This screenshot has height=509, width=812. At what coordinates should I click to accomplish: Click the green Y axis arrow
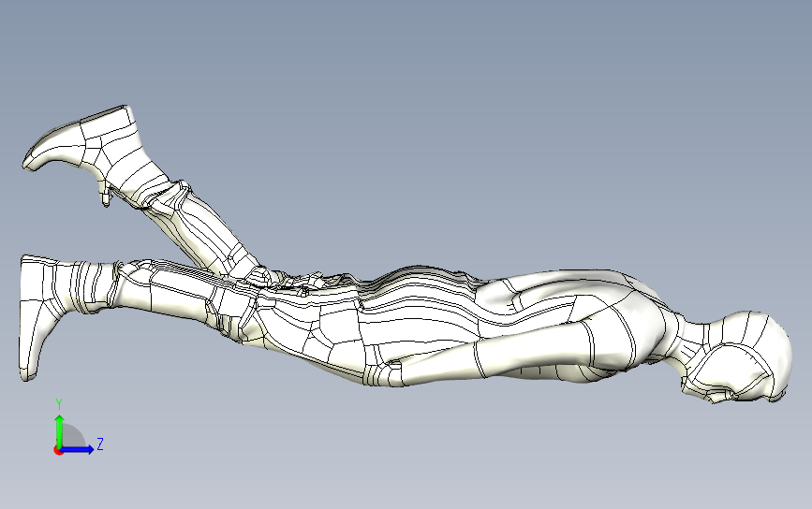pos(60,430)
